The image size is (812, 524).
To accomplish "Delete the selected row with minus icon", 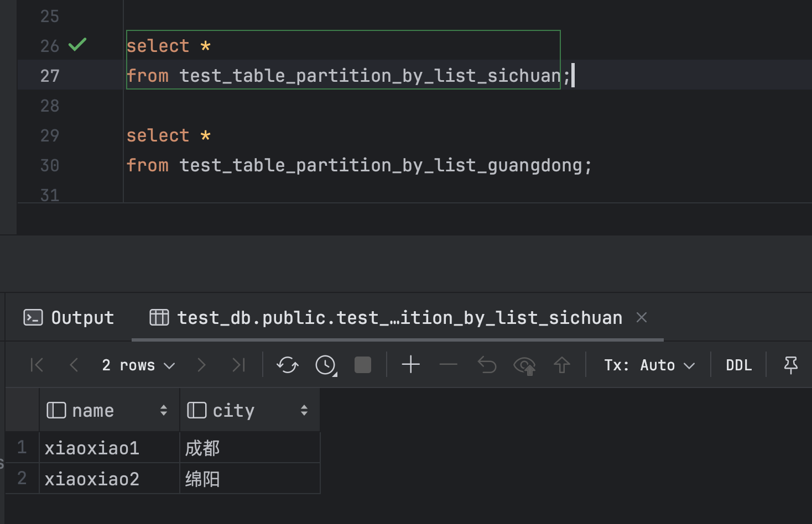I will tap(448, 365).
